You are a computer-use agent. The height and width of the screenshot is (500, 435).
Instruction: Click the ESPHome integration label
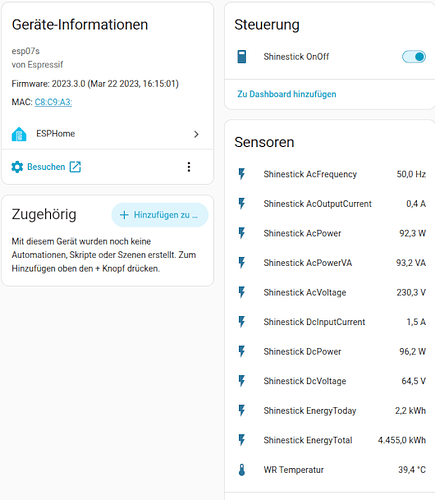click(x=55, y=134)
